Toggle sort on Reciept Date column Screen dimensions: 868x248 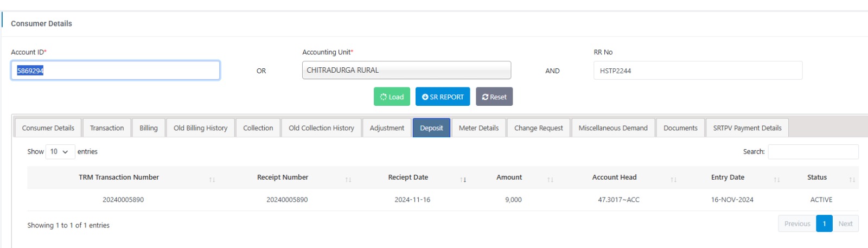[x=408, y=177]
